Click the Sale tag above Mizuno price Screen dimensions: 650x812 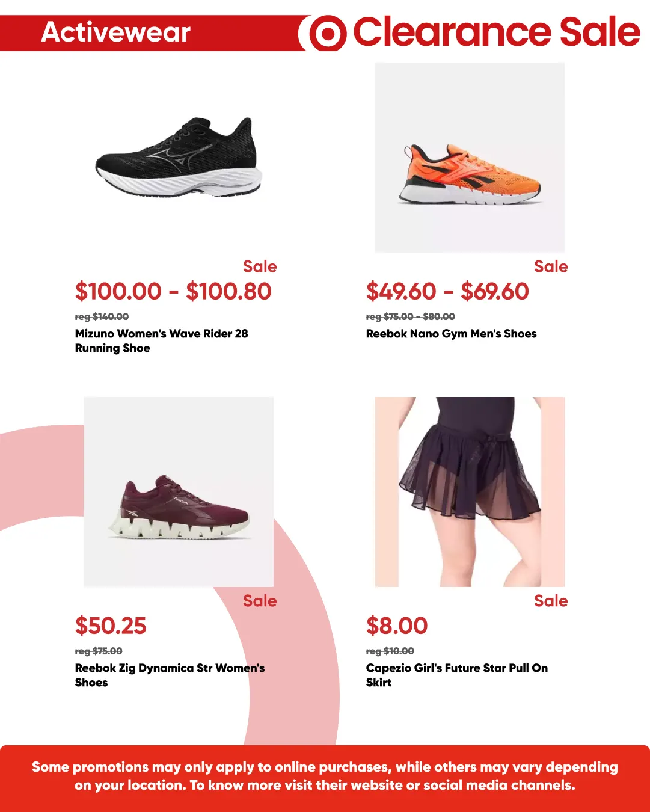pos(260,266)
